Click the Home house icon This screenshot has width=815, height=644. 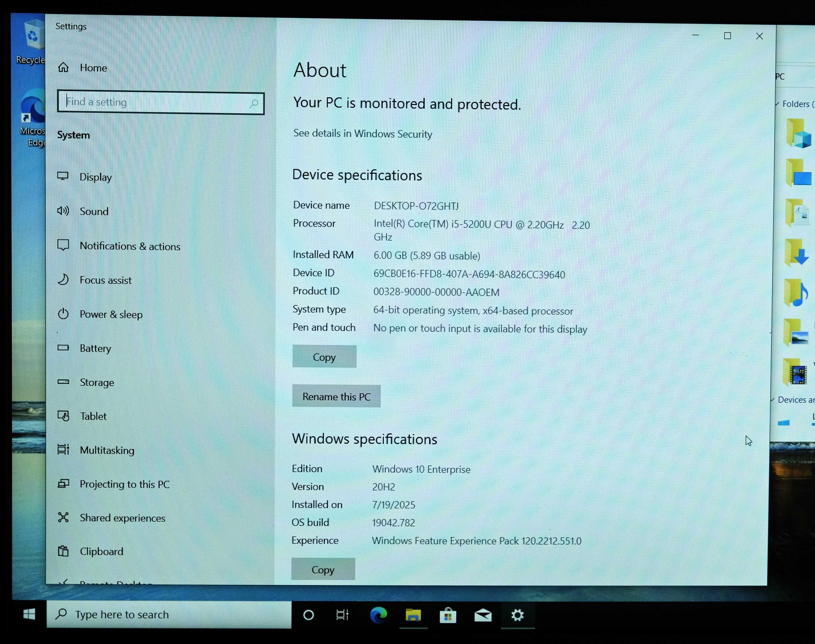pos(63,67)
